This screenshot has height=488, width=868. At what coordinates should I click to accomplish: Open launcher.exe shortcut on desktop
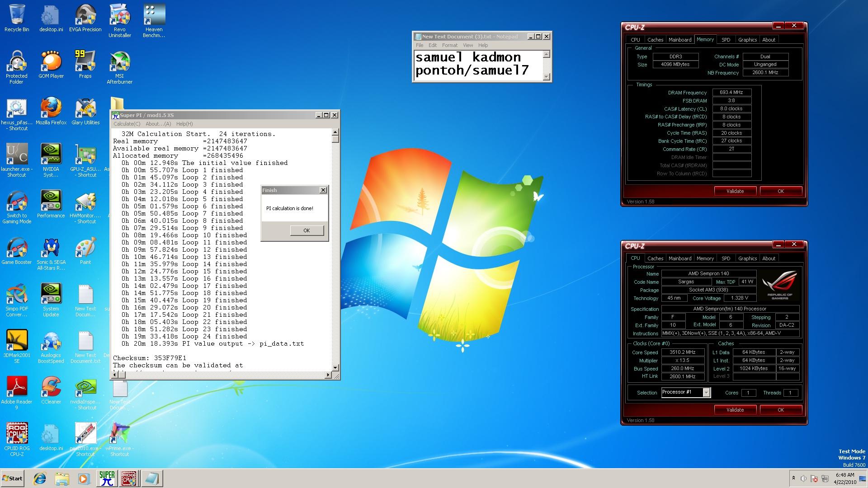17,160
